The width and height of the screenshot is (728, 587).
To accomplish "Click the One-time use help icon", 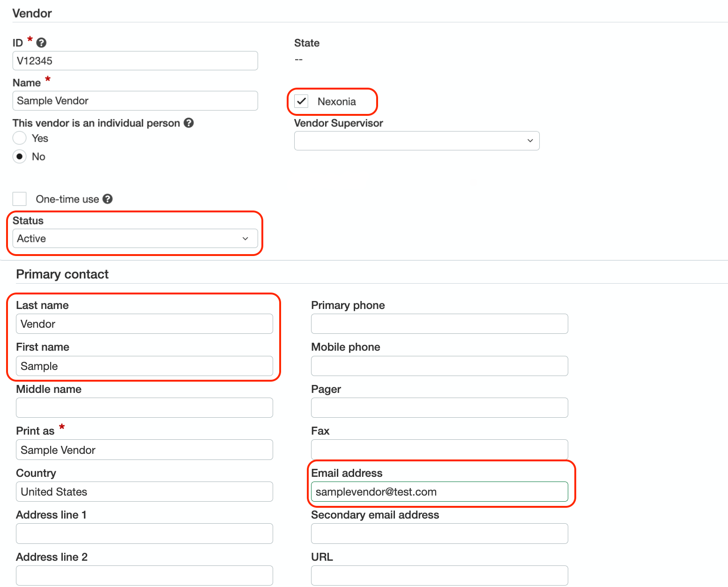I will coord(108,199).
